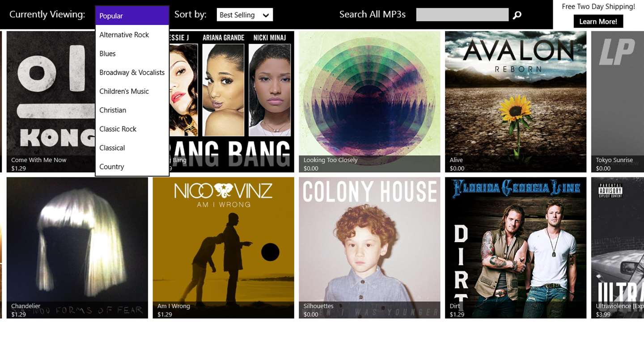
Task: Pick Classic Rock genre option
Action: [x=132, y=129]
